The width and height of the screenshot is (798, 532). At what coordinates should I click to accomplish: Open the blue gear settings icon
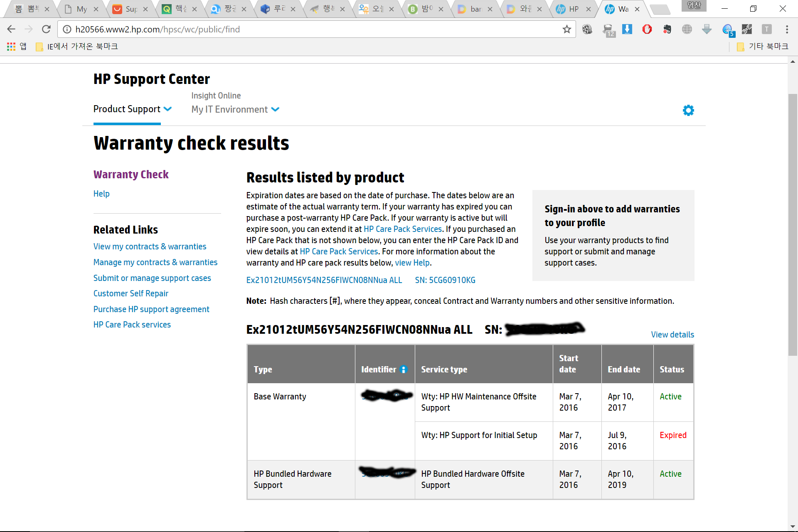(688, 110)
